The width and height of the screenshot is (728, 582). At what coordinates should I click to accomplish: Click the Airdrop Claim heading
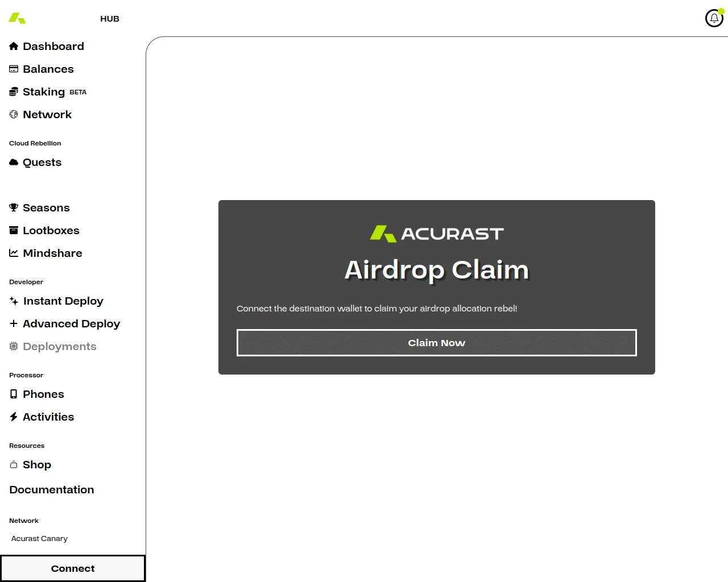pyautogui.click(x=437, y=269)
